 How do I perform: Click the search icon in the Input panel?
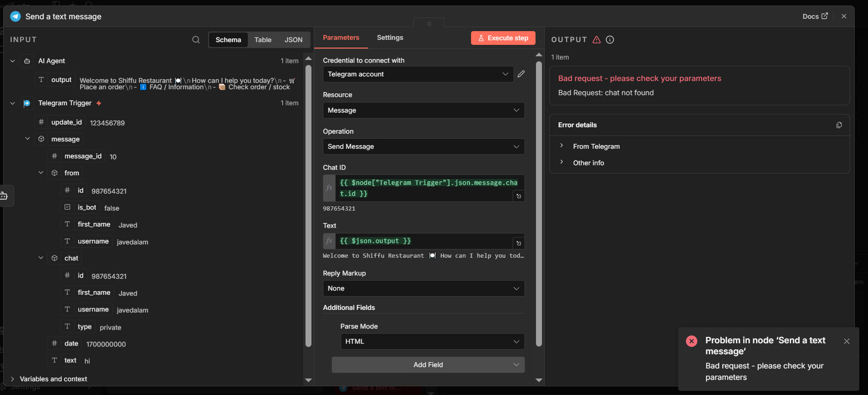tap(196, 40)
